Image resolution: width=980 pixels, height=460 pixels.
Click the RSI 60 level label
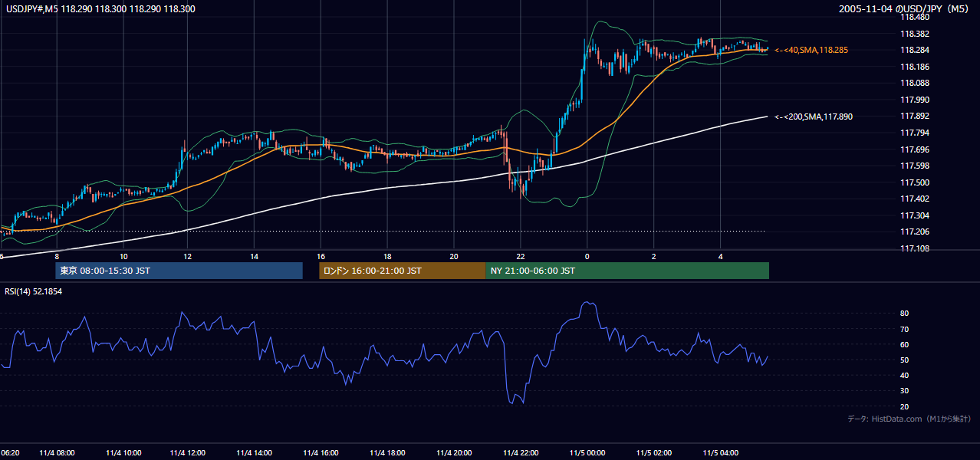pyautogui.click(x=904, y=344)
